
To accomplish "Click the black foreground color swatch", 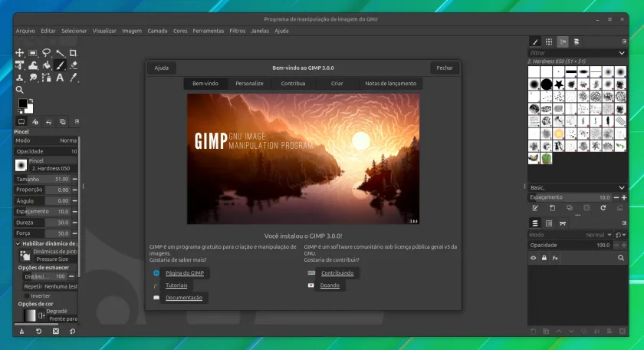I will coord(22,103).
